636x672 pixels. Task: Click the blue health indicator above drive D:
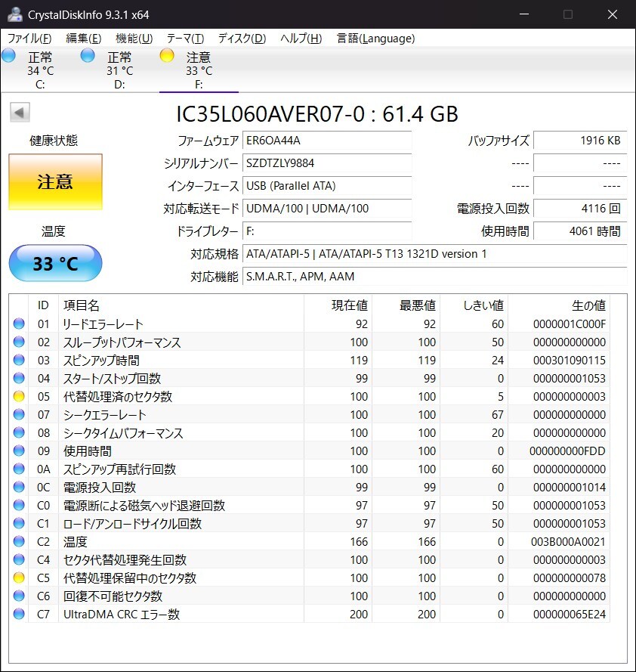point(88,54)
